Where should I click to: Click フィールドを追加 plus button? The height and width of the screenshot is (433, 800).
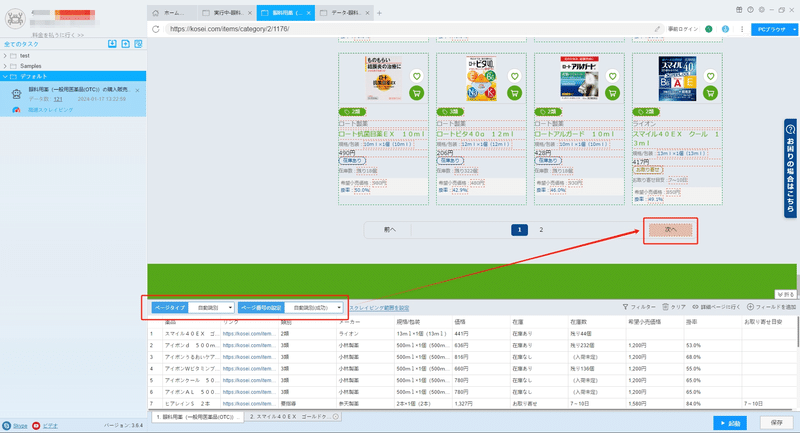(x=771, y=307)
